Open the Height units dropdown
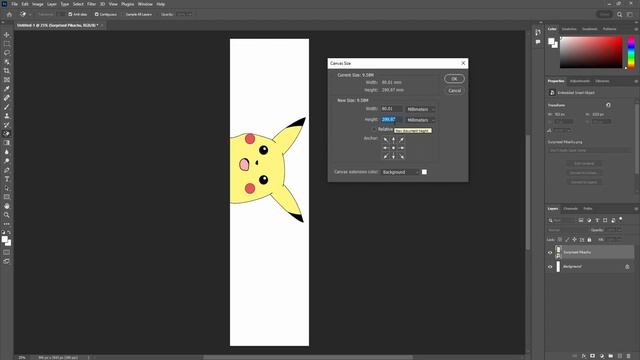This screenshot has width=640, height=360. (x=420, y=120)
